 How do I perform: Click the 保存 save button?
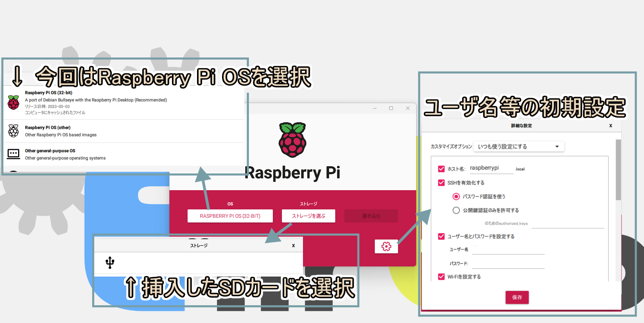pyautogui.click(x=517, y=297)
